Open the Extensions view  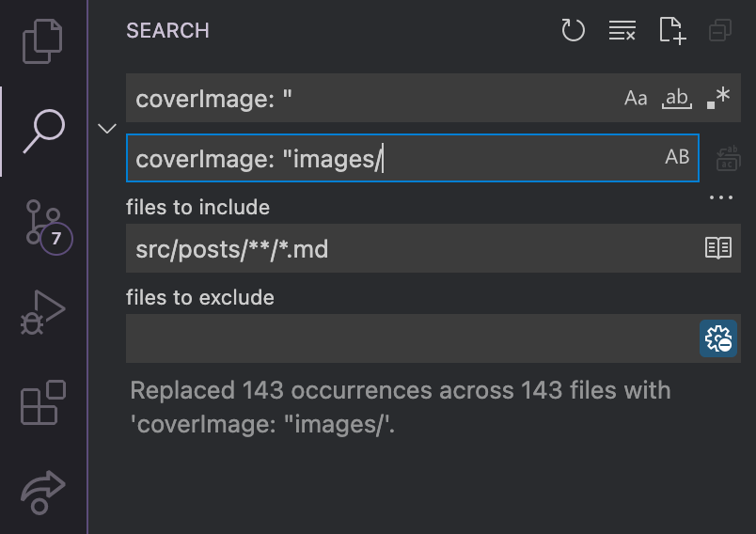42,402
